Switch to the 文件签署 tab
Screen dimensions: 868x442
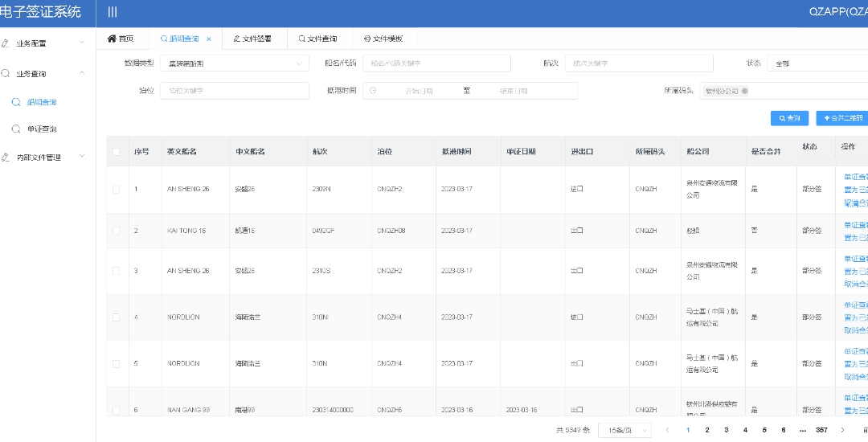tap(252, 39)
